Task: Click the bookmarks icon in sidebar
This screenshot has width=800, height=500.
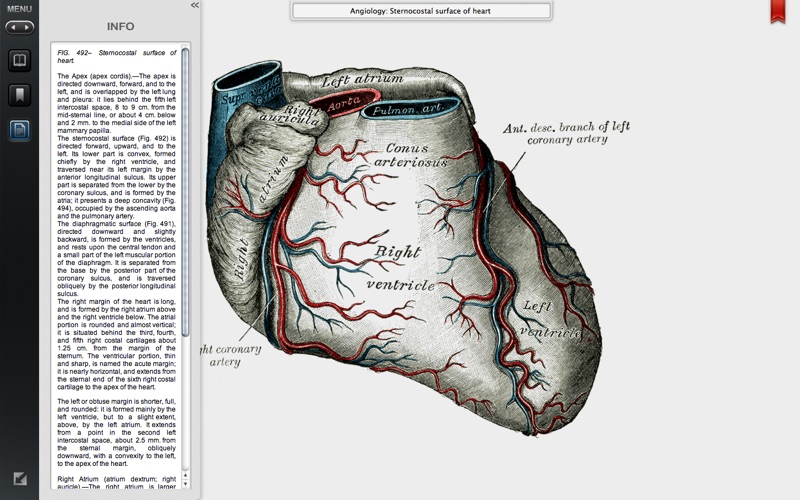Action: (19, 95)
